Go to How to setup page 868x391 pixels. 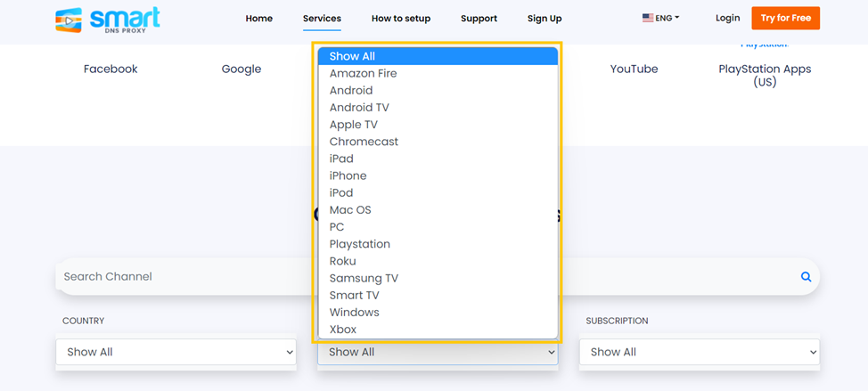[x=401, y=19]
